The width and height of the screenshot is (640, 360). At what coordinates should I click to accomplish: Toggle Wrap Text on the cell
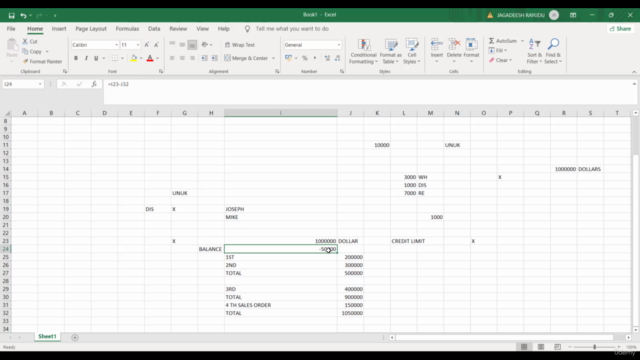click(x=240, y=45)
